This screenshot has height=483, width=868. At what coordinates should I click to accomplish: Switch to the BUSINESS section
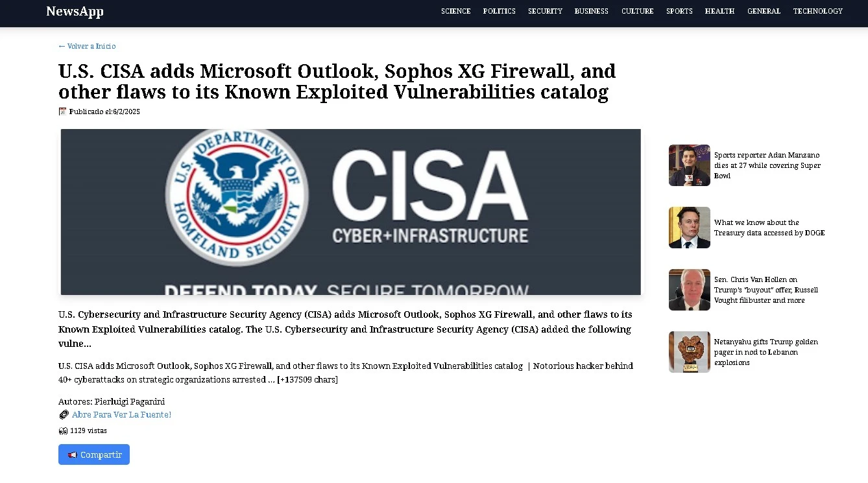592,11
